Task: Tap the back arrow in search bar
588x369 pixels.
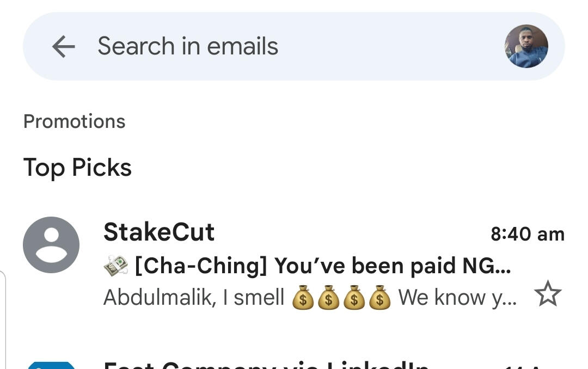Action: tap(63, 47)
